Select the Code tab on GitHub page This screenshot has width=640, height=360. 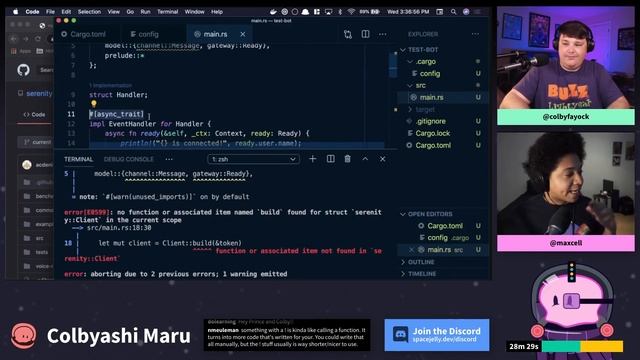point(34,115)
